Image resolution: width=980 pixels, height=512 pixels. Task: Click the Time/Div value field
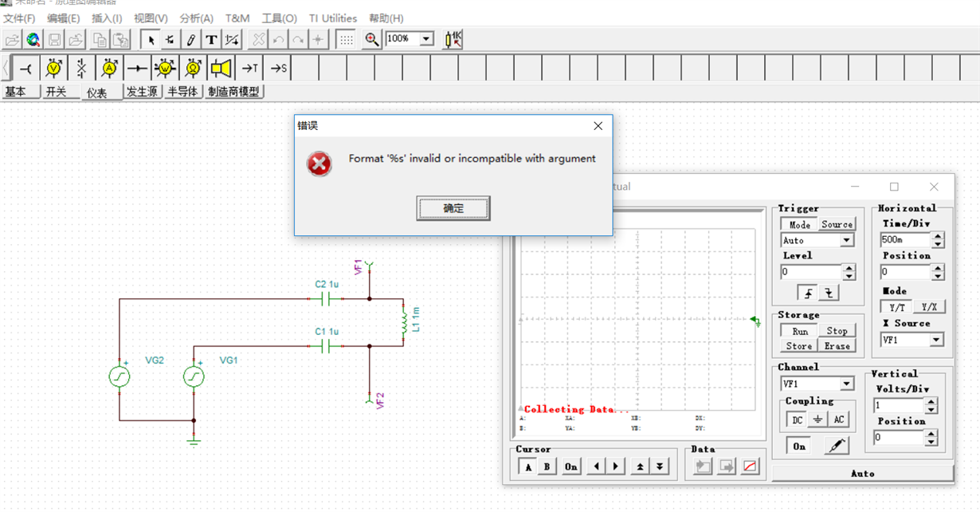click(905, 239)
